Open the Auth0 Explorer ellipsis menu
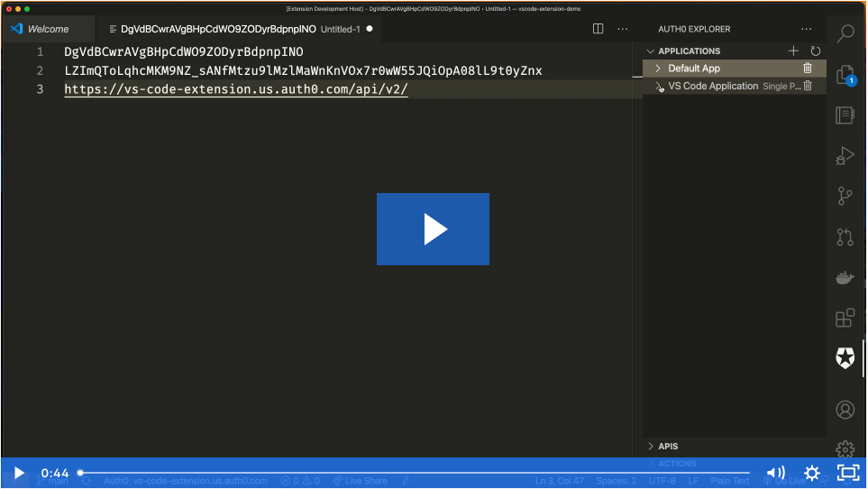This screenshot has width=868, height=489. [807, 29]
